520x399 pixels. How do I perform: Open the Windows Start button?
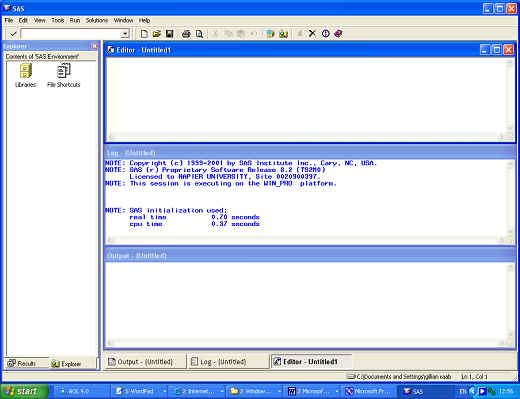coord(24,391)
